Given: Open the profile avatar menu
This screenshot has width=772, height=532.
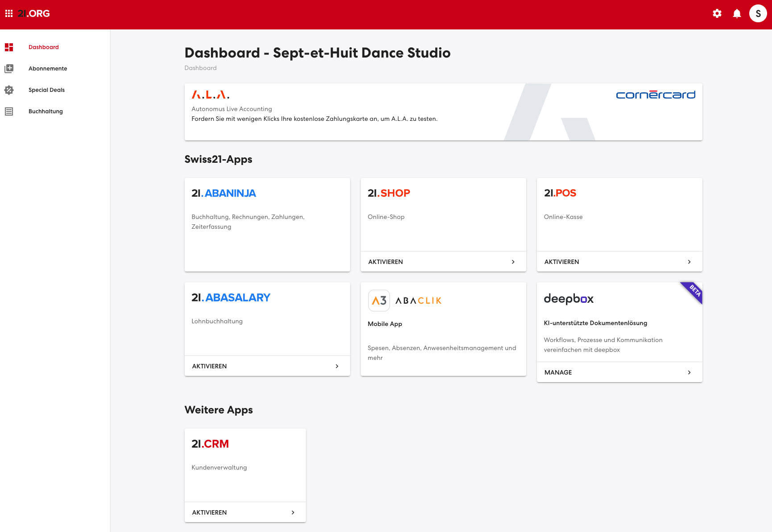Looking at the screenshot, I should click(x=758, y=13).
